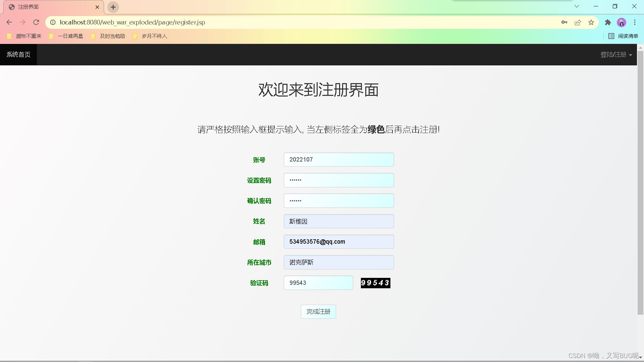The width and height of the screenshot is (644, 362).
Task: Refresh the 99543 captcha image
Action: pos(375,283)
